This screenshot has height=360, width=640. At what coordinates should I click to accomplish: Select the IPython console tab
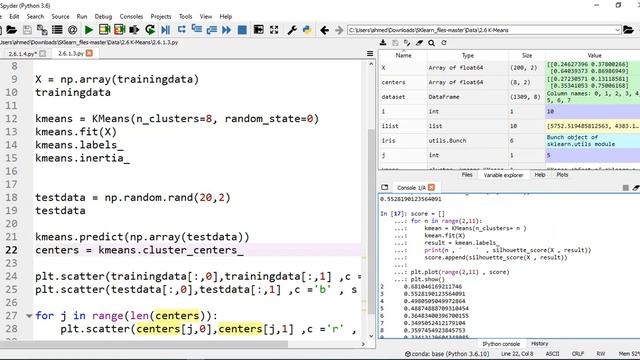tap(501, 344)
